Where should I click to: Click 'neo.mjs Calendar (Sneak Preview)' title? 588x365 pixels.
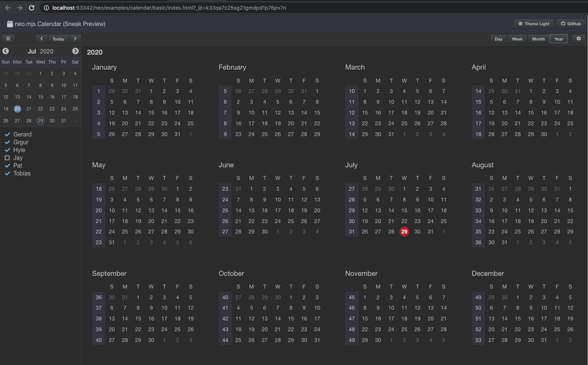pyautogui.click(x=60, y=24)
